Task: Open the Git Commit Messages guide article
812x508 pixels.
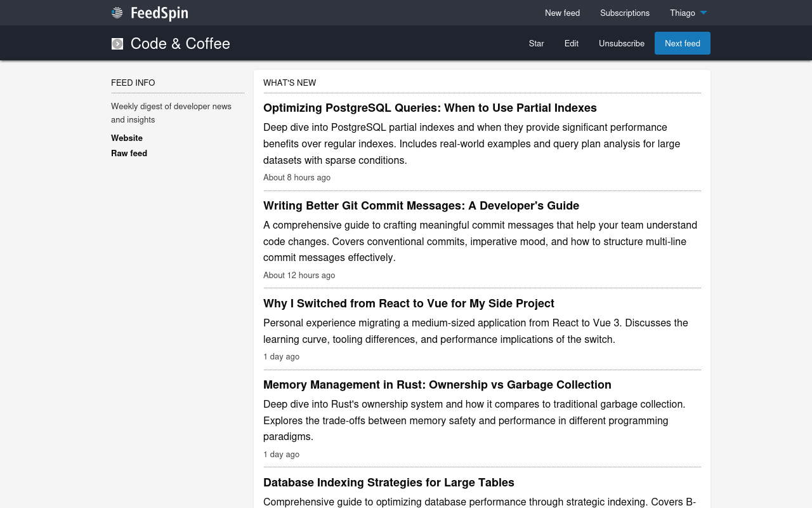Action: coord(421,206)
